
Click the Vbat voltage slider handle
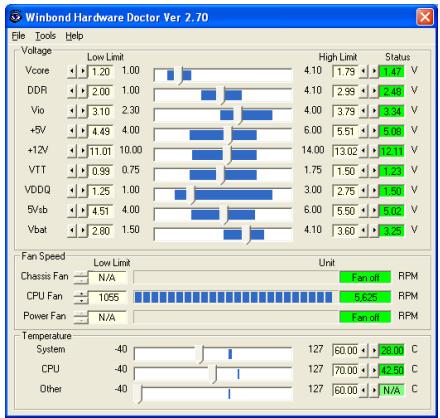[246, 234]
